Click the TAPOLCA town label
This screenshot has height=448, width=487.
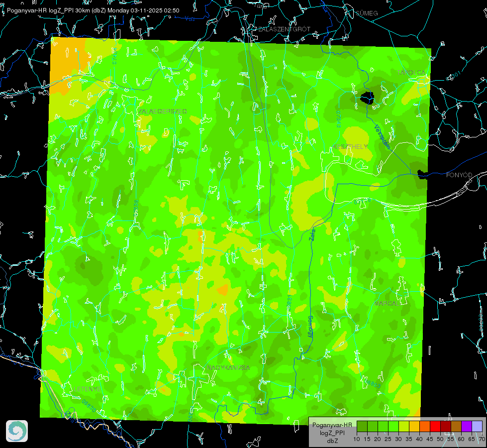(411, 73)
